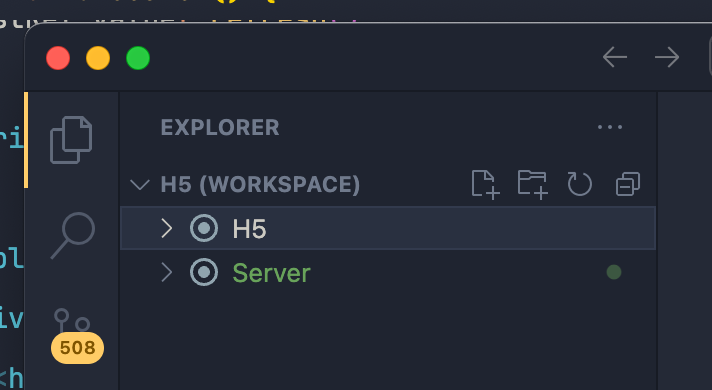Go forward with the right arrow

click(x=667, y=57)
